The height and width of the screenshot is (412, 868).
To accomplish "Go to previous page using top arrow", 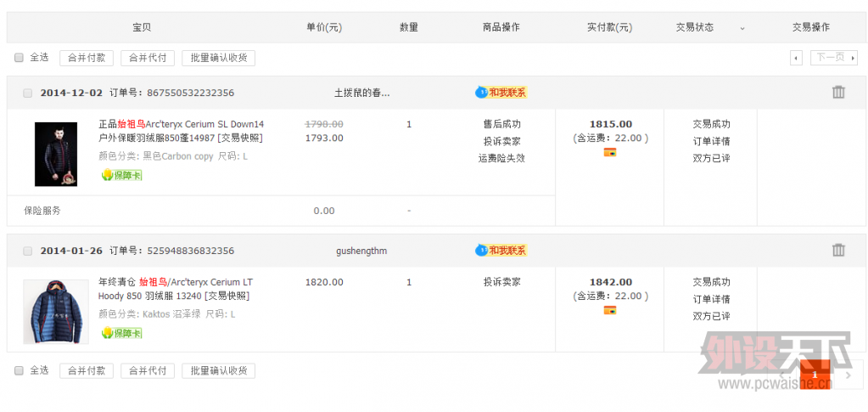I will [x=796, y=58].
